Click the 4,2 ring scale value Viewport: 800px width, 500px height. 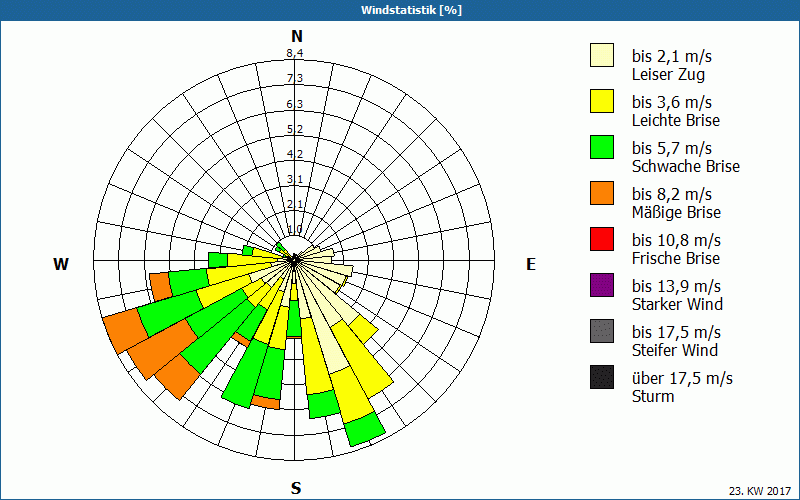pyautogui.click(x=295, y=154)
